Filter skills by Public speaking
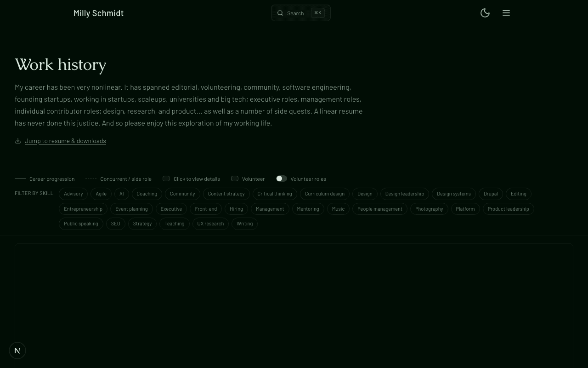This screenshot has height=368, width=588. coord(81,224)
